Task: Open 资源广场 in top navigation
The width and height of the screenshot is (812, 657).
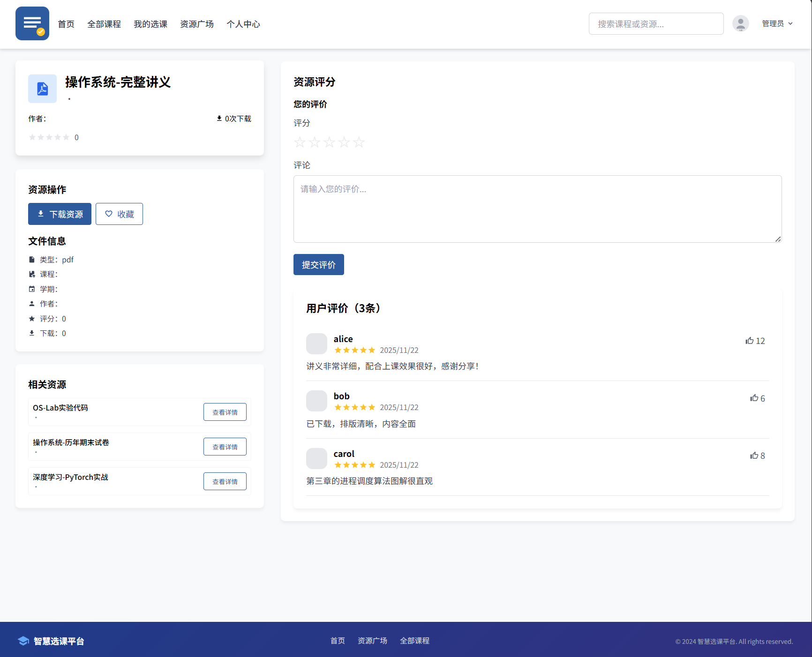Action: point(197,24)
